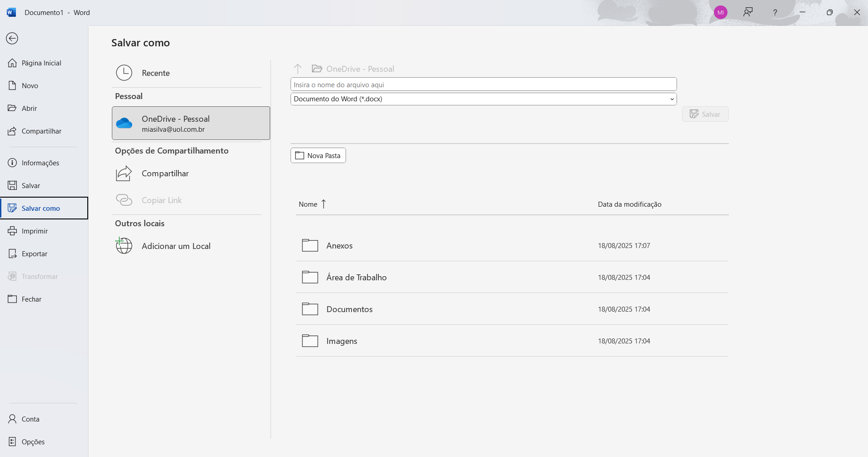Click the Área de Trabalho folder icon

pos(310,277)
